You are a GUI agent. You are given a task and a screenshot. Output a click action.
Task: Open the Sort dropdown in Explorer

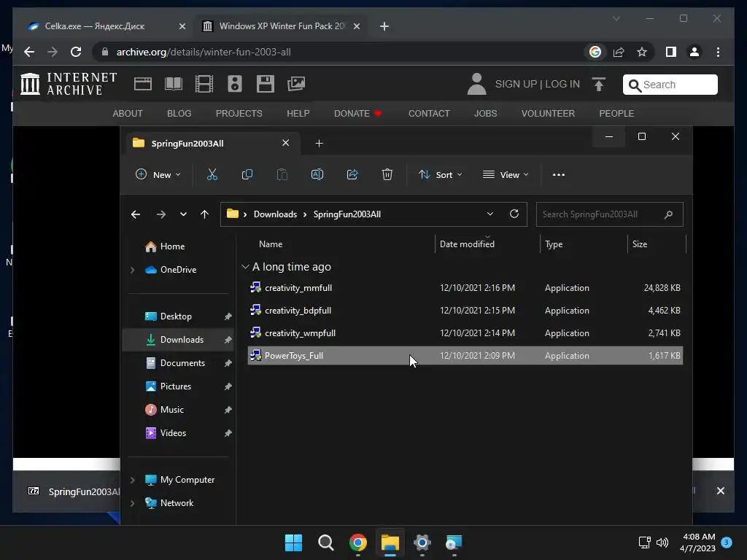pos(440,175)
